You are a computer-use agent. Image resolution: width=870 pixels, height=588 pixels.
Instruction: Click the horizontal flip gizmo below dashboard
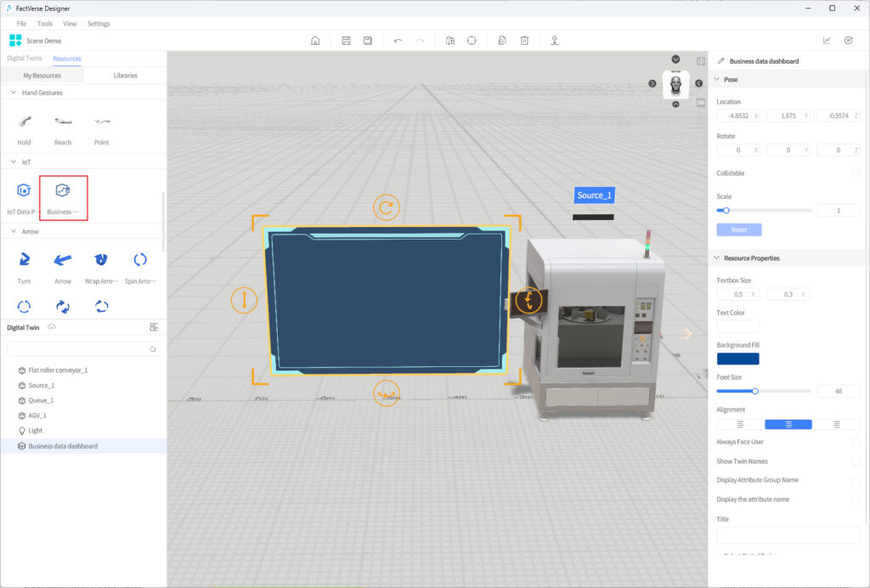tap(386, 393)
